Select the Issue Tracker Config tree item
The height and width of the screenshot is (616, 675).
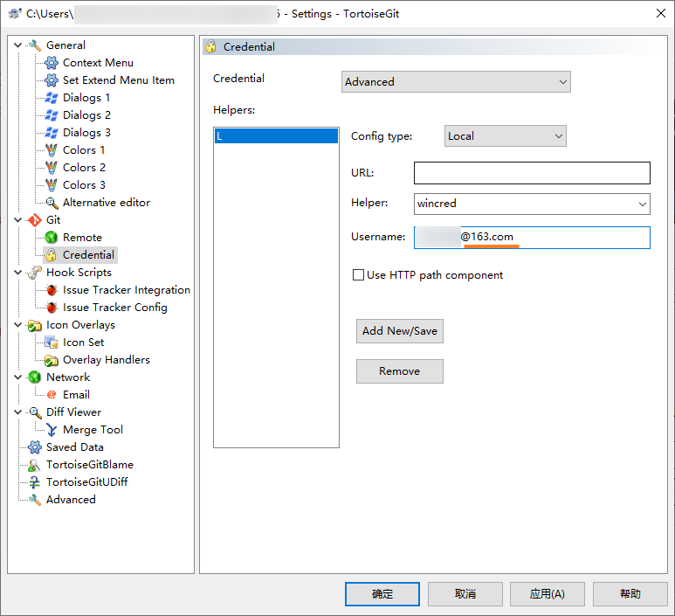[x=115, y=308]
